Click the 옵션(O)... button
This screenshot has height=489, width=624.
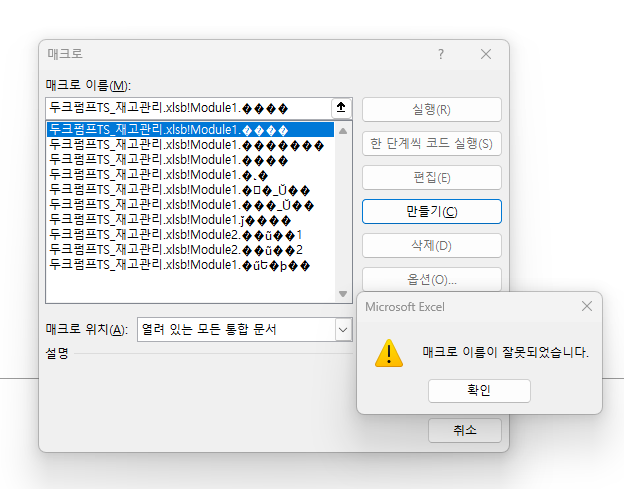pos(432,279)
